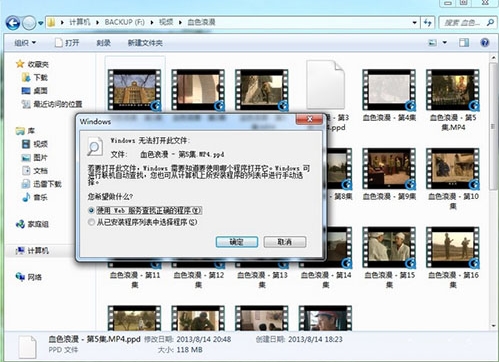Select the 血色浪漫 - 第9集 video thumbnail
This screenshot has height=362, width=499.
(389, 169)
